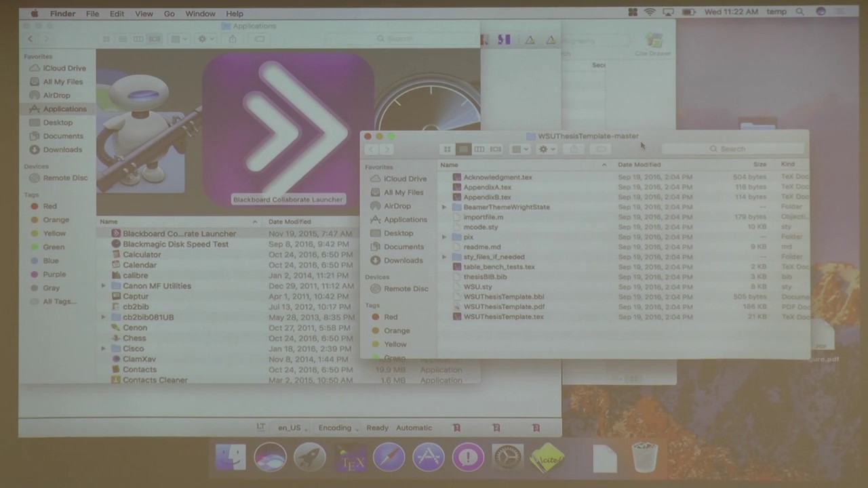Go back in WSUThesisTemplate-master window
This screenshot has width=868, height=488.
[371, 149]
